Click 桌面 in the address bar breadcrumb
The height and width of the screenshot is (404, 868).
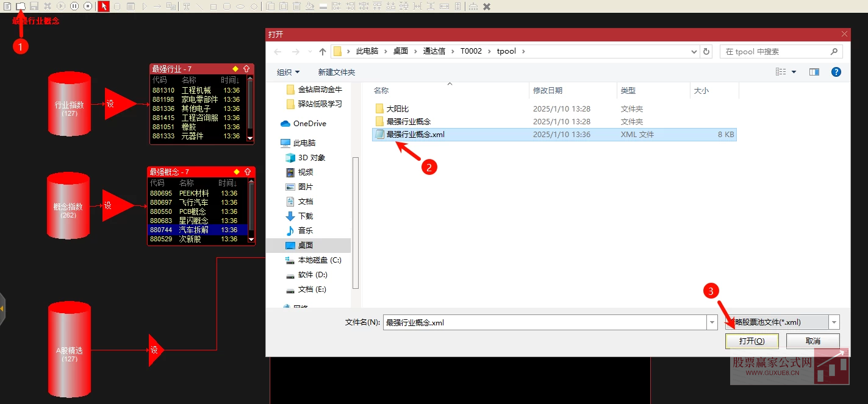(401, 51)
